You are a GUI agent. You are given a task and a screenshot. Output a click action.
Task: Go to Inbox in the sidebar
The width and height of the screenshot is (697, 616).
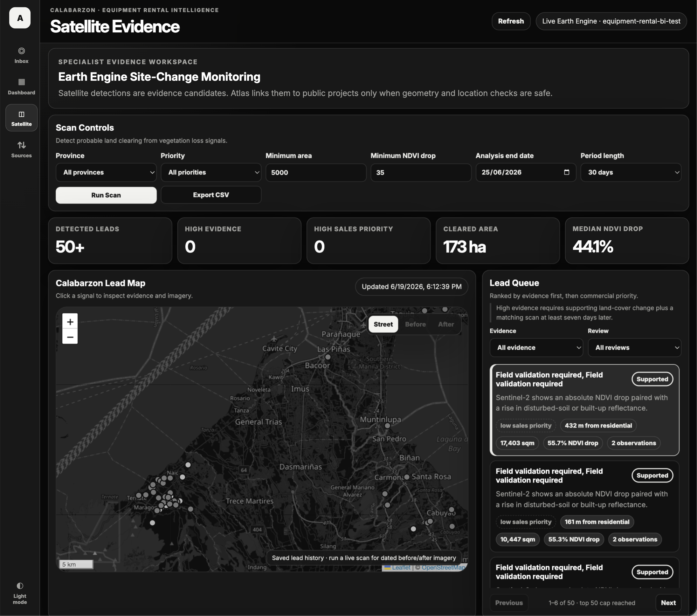click(x=22, y=55)
